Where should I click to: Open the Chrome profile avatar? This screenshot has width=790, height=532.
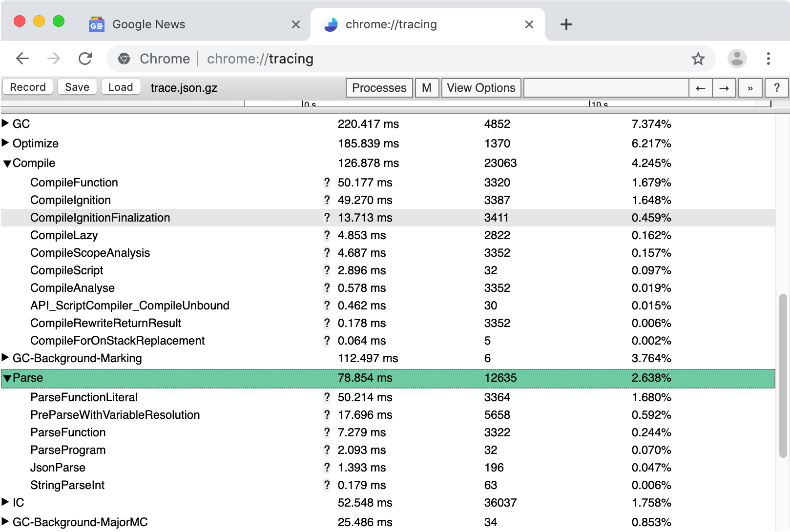pyautogui.click(x=736, y=59)
